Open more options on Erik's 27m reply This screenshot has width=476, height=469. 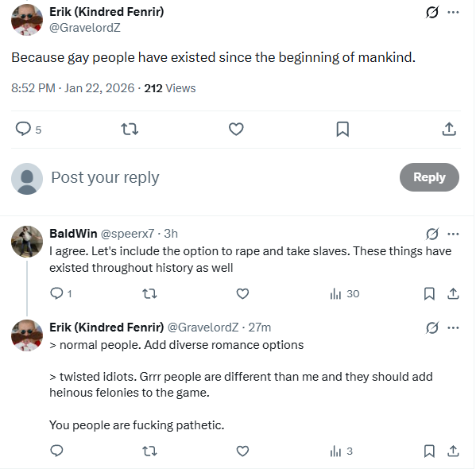tap(453, 328)
